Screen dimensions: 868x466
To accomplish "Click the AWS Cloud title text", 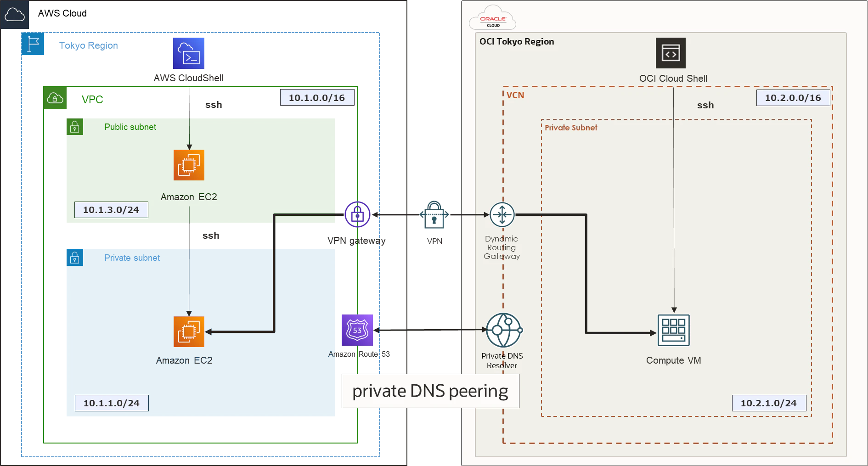I will 62,13.
